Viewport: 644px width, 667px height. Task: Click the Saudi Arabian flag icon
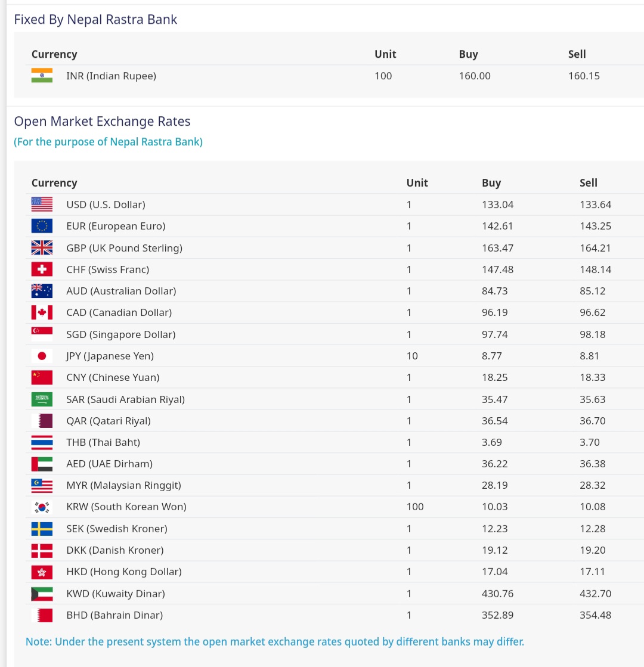(x=42, y=399)
